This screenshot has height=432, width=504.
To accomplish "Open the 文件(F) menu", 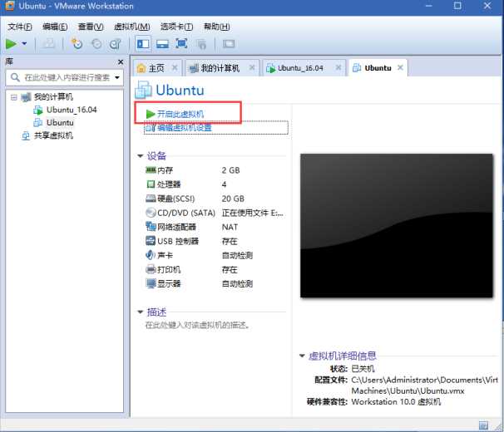I will [x=20, y=27].
